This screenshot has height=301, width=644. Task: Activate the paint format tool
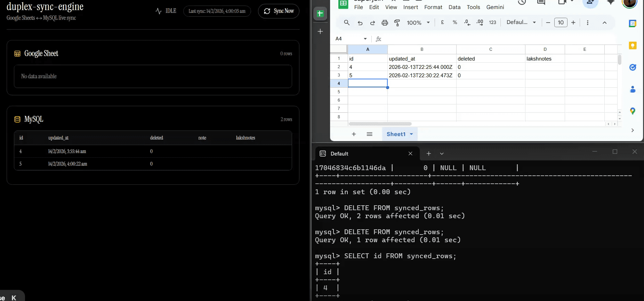[397, 23]
